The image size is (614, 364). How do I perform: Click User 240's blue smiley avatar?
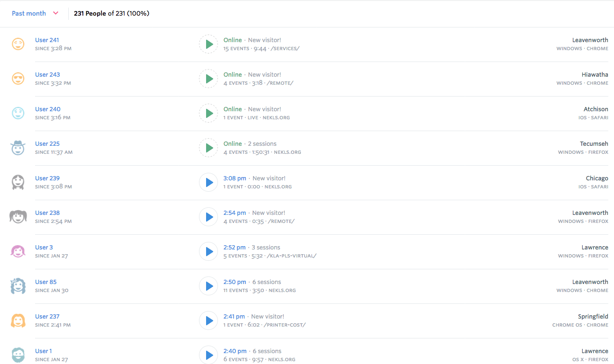click(x=18, y=113)
